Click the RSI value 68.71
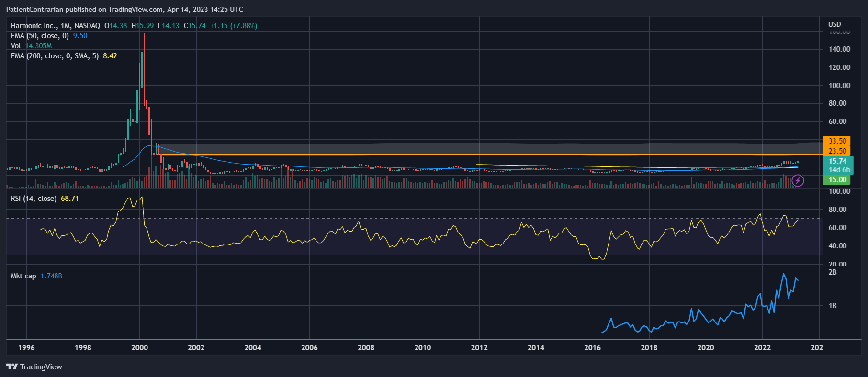Viewport: 868px width, 377px height. tap(69, 199)
